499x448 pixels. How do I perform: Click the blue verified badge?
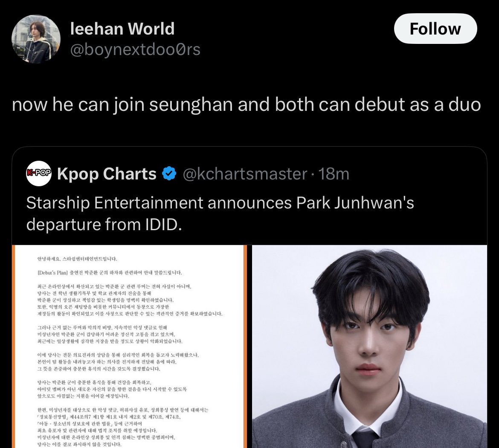pos(169,173)
